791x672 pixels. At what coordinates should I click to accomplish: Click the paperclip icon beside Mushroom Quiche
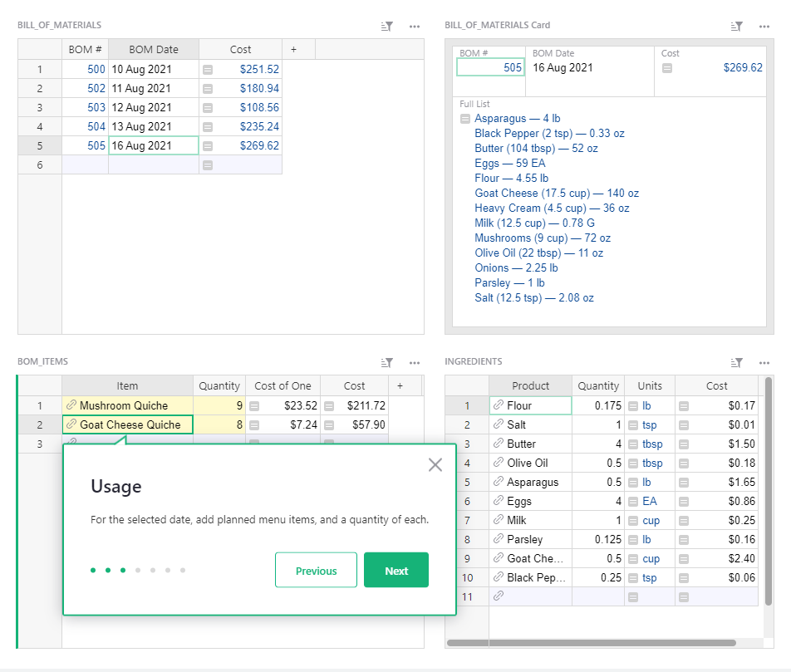click(73, 405)
